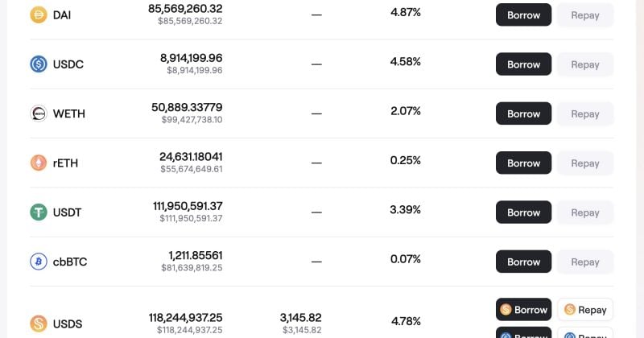Borrow cbBTC asset
644x338 pixels.
click(524, 262)
